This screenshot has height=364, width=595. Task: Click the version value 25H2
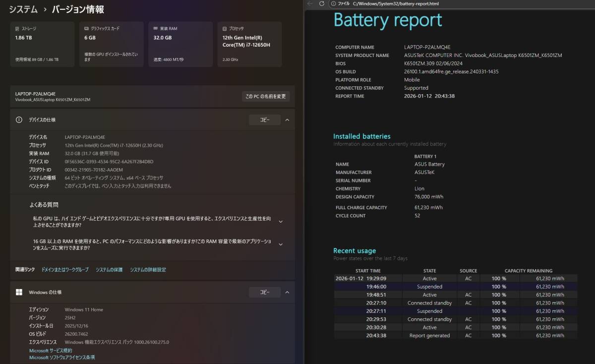(x=71, y=317)
